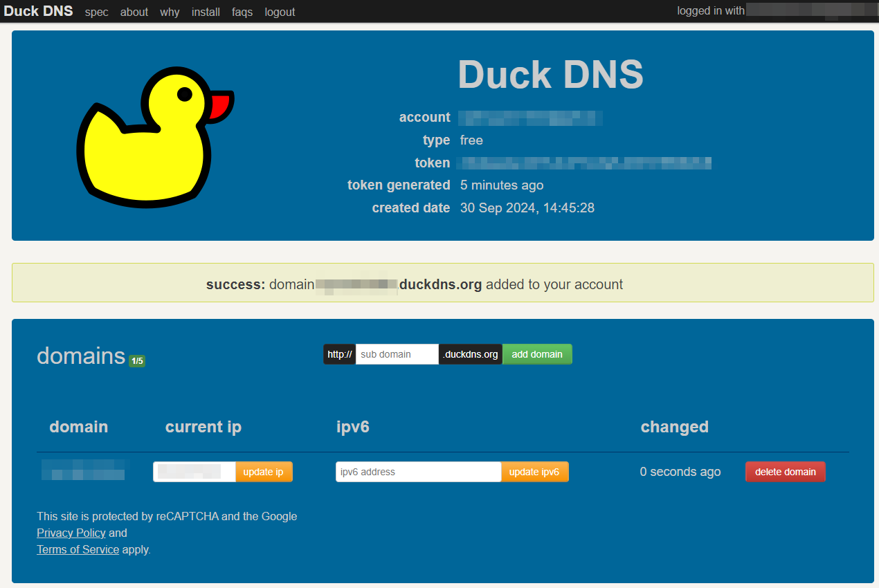Open the Terms of Service link
This screenshot has width=879, height=588.
click(78, 549)
